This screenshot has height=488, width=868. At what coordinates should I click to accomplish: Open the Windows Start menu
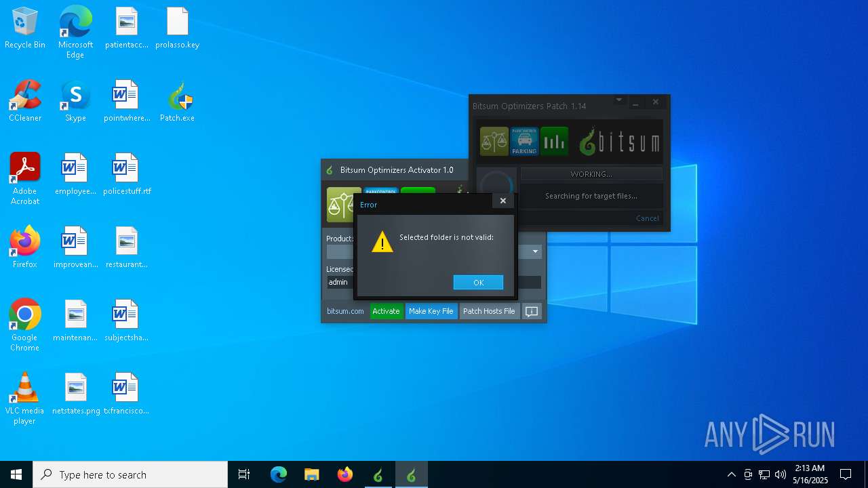pos(16,474)
